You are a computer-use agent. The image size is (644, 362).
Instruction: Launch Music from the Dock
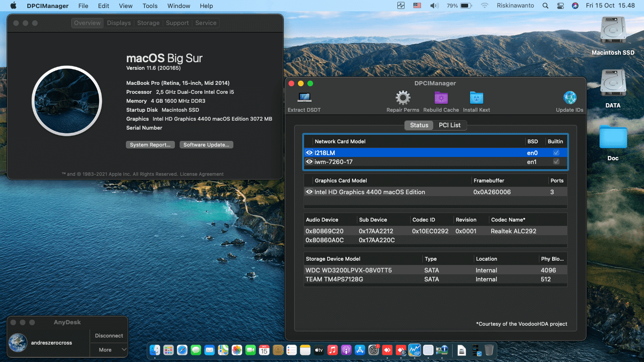point(332,350)
